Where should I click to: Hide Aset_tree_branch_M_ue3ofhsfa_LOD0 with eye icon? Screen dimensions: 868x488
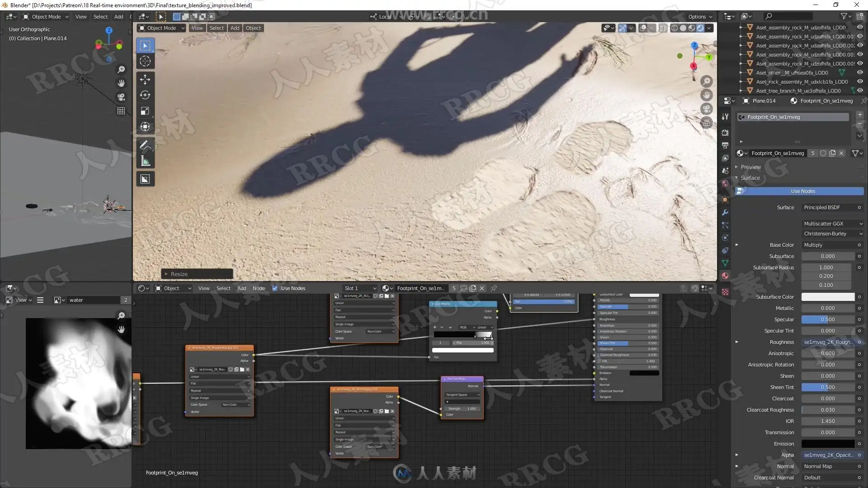(860, 91)
